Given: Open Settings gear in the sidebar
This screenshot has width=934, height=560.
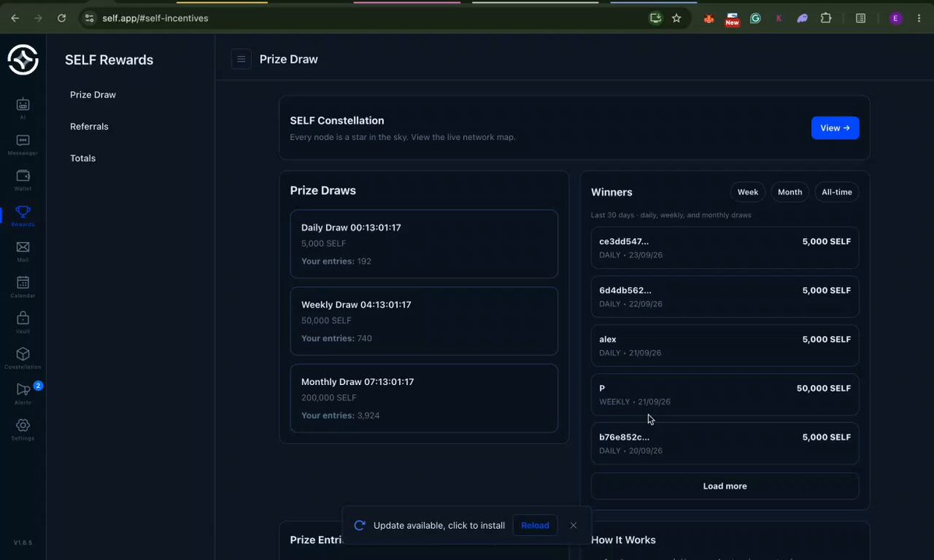Looking at the screenshot, I should tap(23, 429).
